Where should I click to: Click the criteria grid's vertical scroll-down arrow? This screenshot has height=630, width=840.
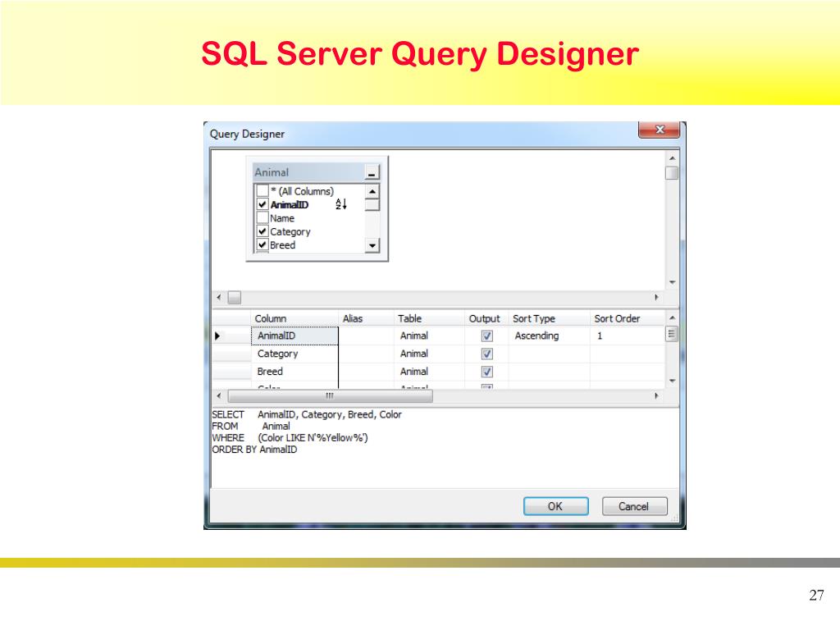[672, 381]
